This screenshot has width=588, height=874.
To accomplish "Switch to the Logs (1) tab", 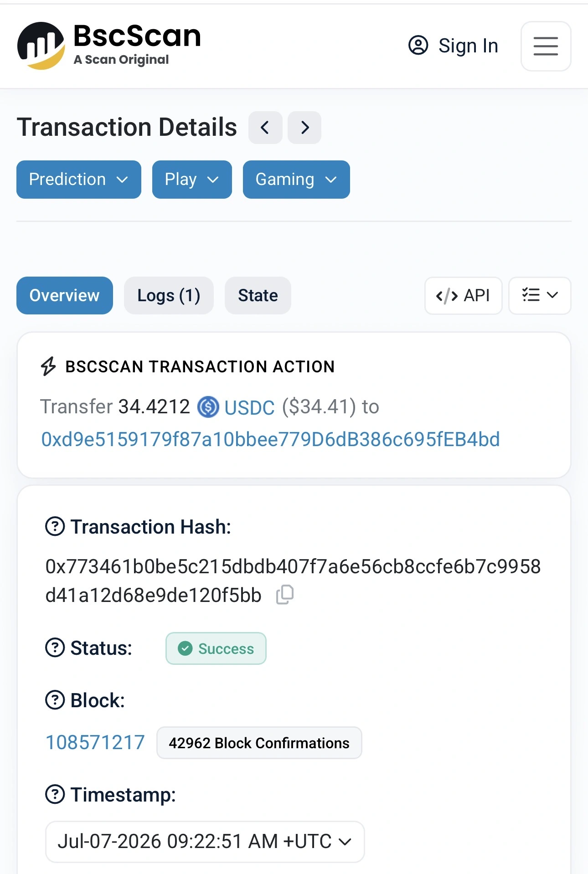I will (x=169, y=295).
